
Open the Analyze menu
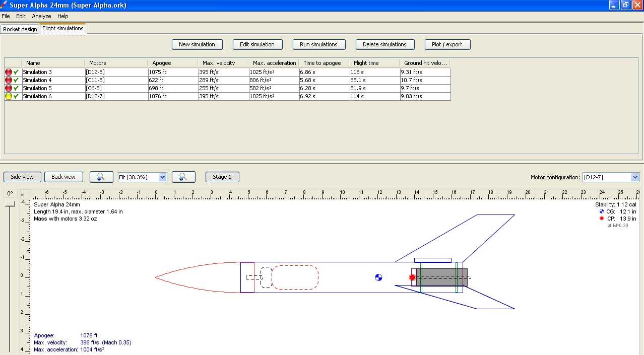tap(41, 16)
